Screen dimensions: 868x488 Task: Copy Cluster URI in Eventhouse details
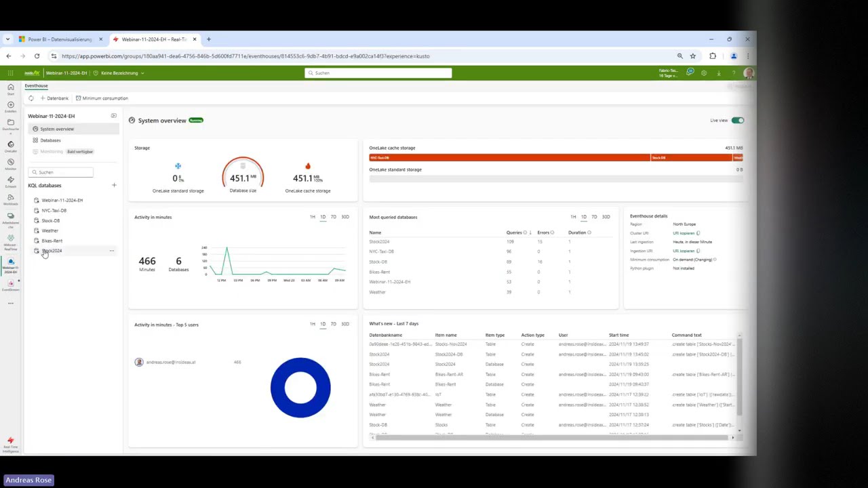[x=686, y=233]
